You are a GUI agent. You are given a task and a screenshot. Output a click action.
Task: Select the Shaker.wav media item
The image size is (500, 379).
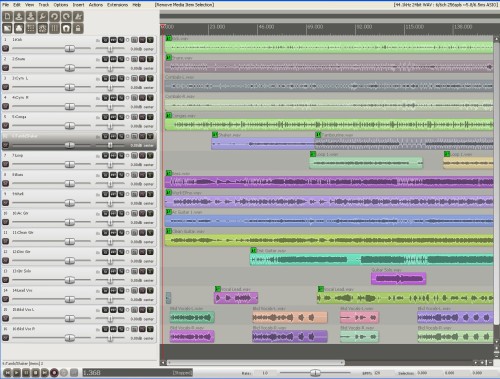(263, 144)
